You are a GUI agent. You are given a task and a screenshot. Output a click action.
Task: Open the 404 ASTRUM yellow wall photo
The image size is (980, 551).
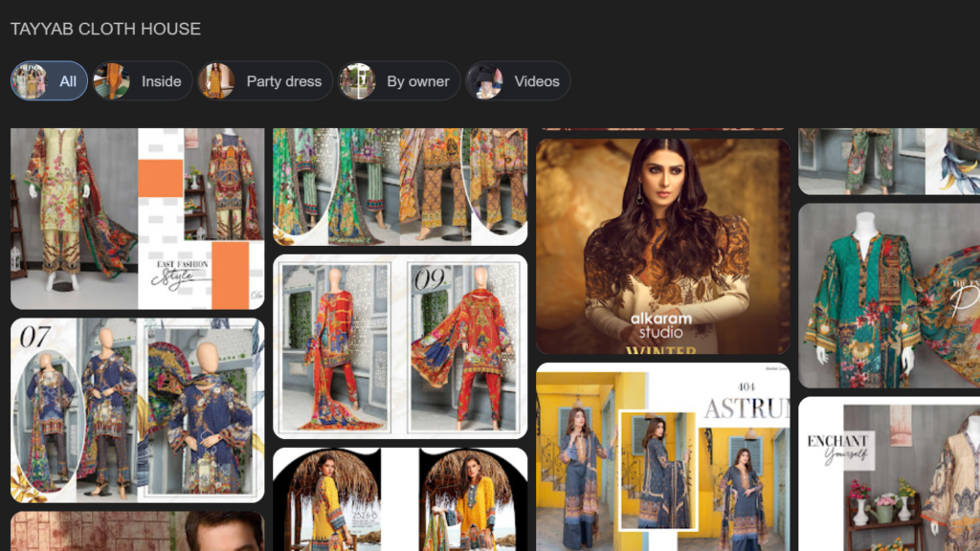coord(663,456)
